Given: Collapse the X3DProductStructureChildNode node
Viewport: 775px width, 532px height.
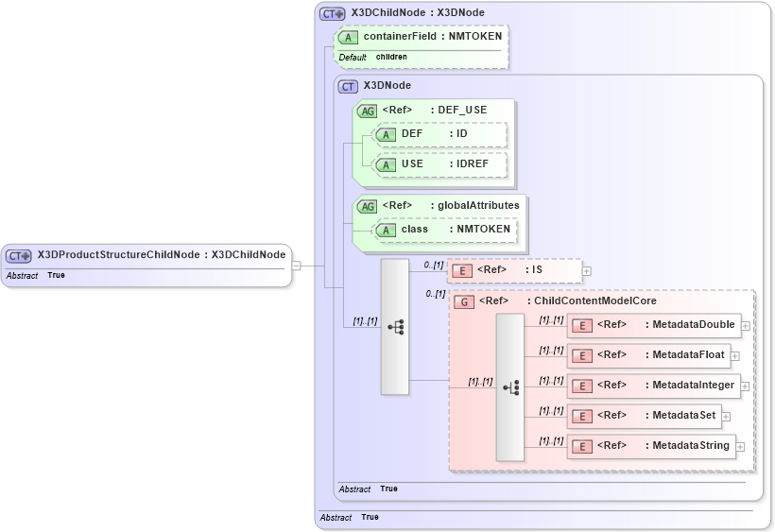Looking at the screenshot, I should pos(296,266).
